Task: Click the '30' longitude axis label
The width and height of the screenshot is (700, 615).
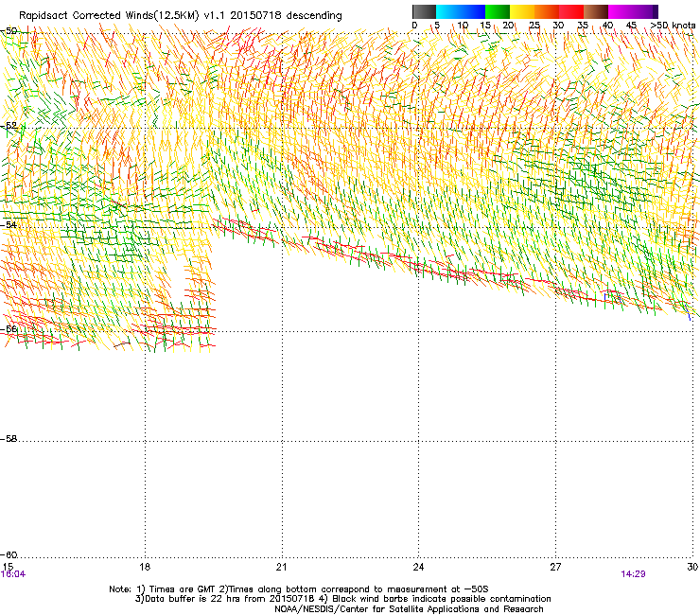Action: [x=692, y=567]
